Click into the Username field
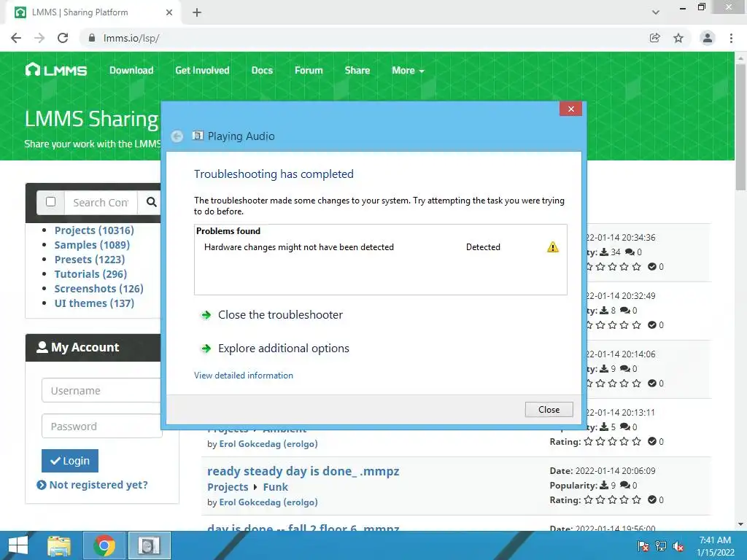The image size is (747, 560). [x=101, y=391]
